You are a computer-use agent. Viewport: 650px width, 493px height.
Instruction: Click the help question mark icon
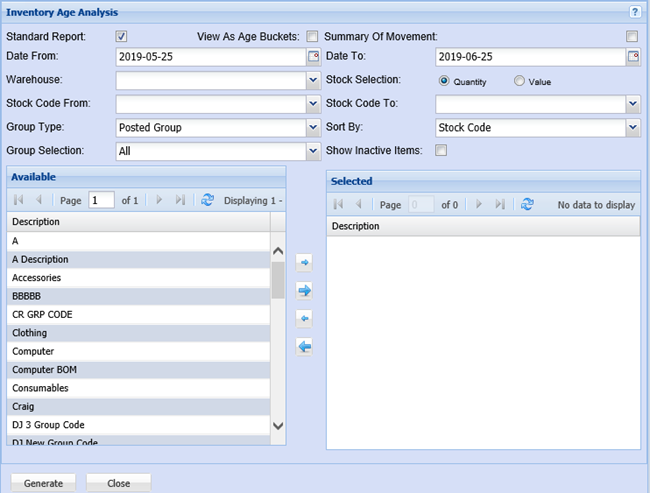(x=635, y=12)
